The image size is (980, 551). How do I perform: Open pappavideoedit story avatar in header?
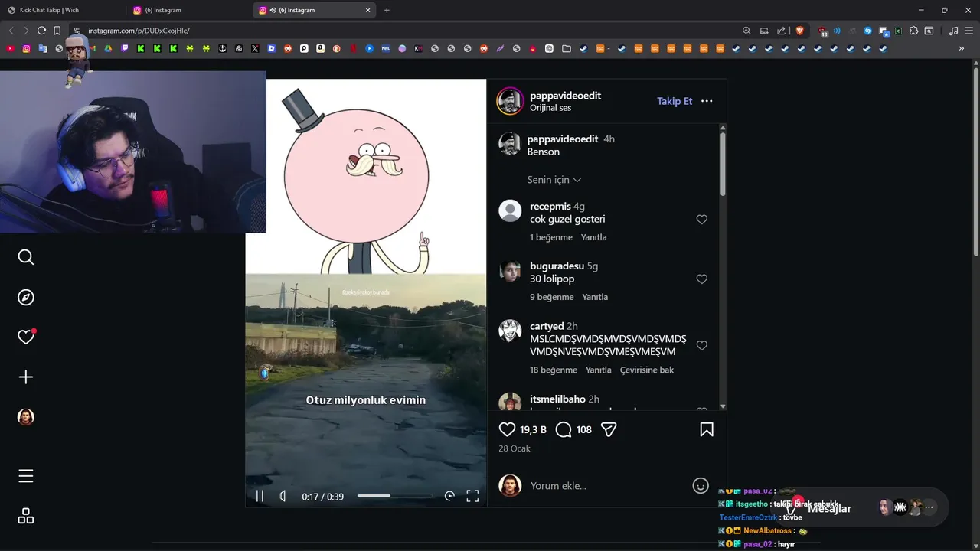[x=510, y=101]
